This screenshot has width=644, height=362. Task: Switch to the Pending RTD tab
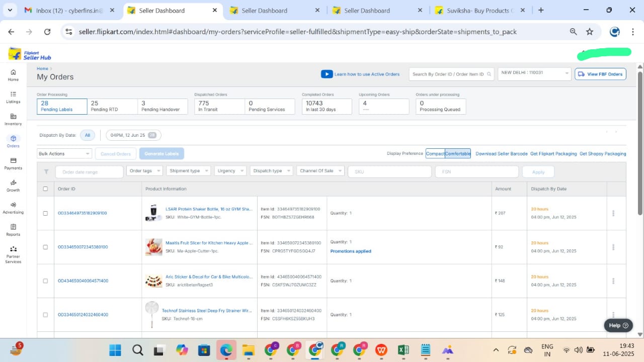(x=112, y=106)
